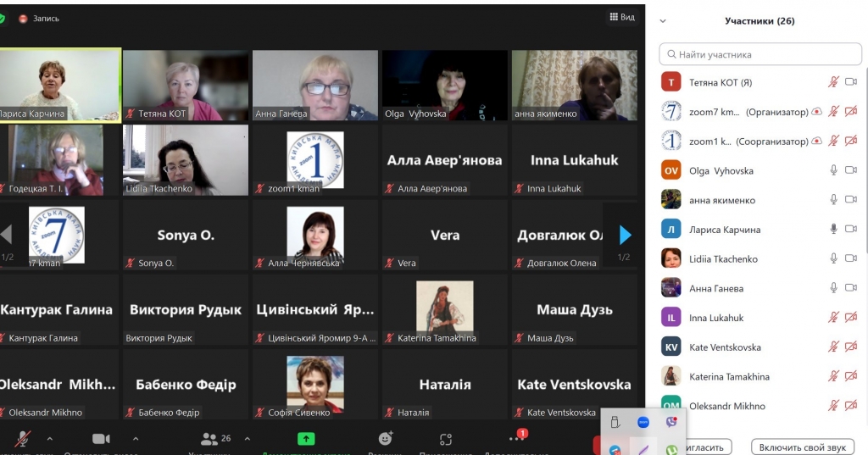Click the green share screen icon
This screenshot has height=455, width=868.
pyautogui.click(x=305, y=439)
